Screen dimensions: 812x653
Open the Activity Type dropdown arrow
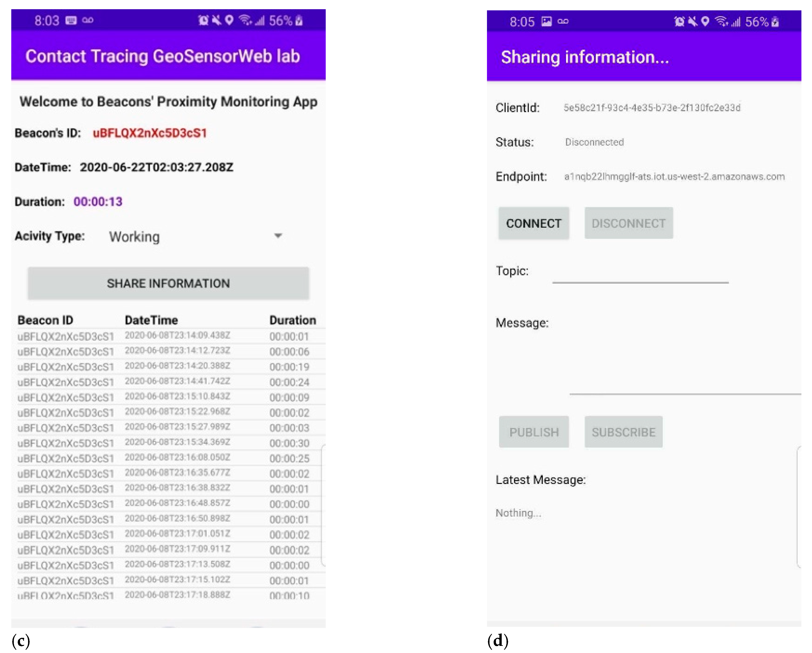[x=278, y=236]
